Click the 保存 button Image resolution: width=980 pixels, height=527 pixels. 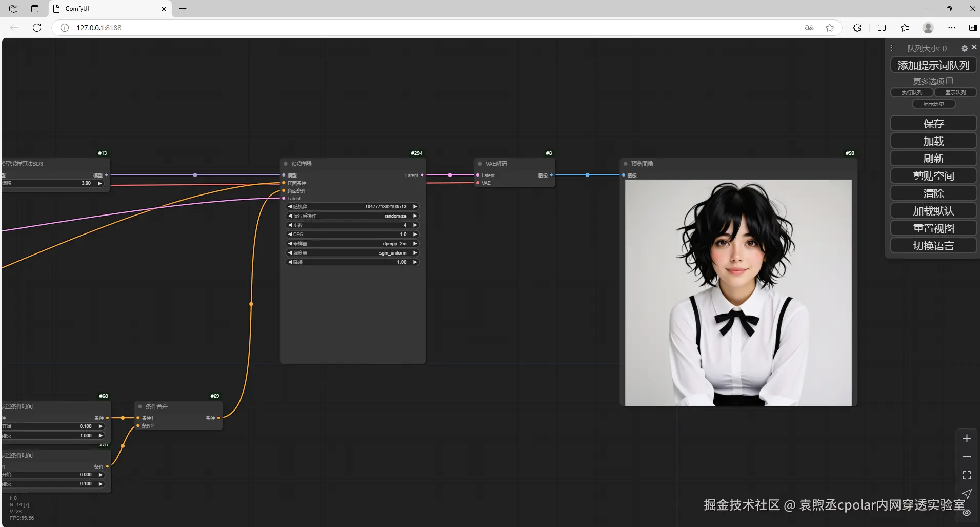pyautogui.click(x=933, y=124)
